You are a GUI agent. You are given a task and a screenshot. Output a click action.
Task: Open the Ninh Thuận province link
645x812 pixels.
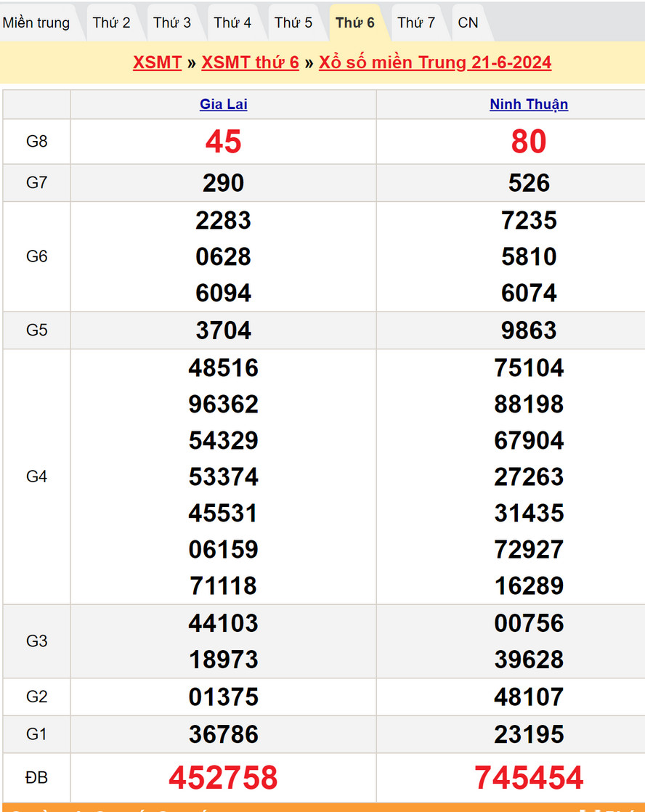[529, 105]
